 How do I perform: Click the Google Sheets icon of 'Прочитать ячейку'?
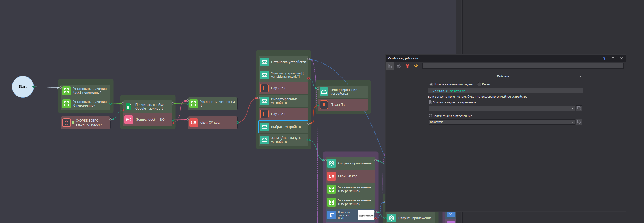click(129, 107)
